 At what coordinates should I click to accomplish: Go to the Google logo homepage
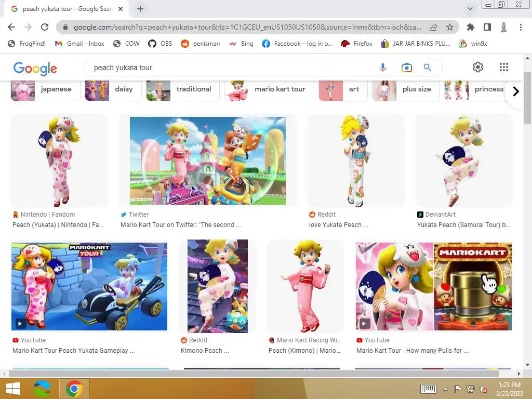pyautogui.click(x=35, y=68)
